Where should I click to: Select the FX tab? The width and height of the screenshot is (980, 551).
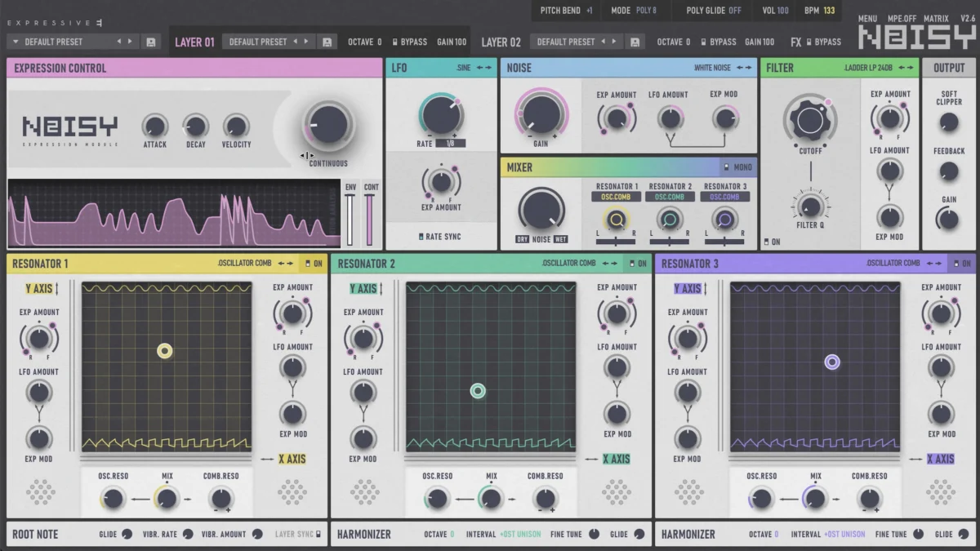pos(796,42)
